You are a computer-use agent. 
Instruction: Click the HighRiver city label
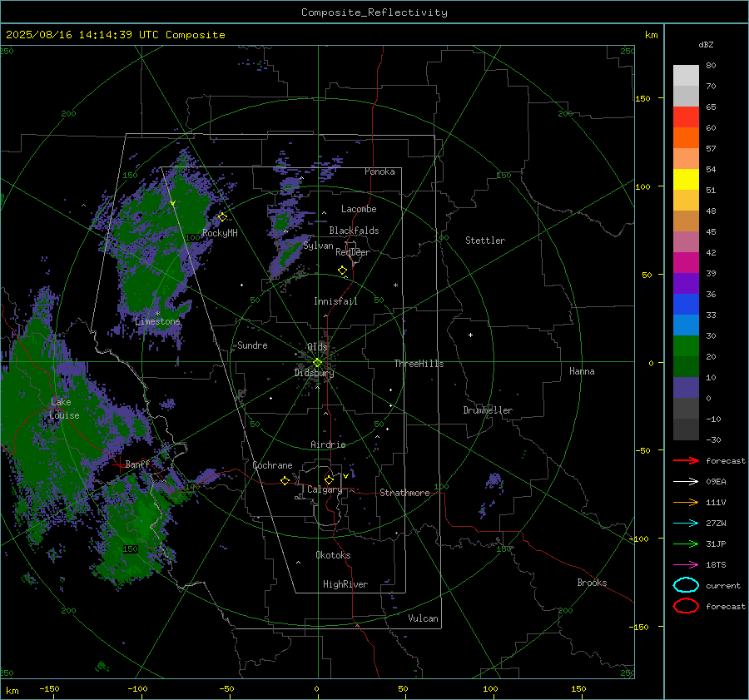tap(345, 584)
